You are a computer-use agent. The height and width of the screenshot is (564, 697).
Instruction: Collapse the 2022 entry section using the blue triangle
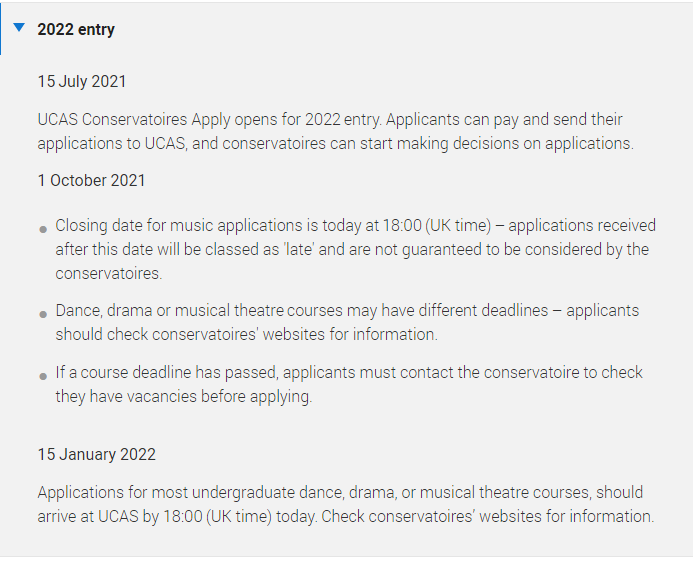(x=19, y=28)
